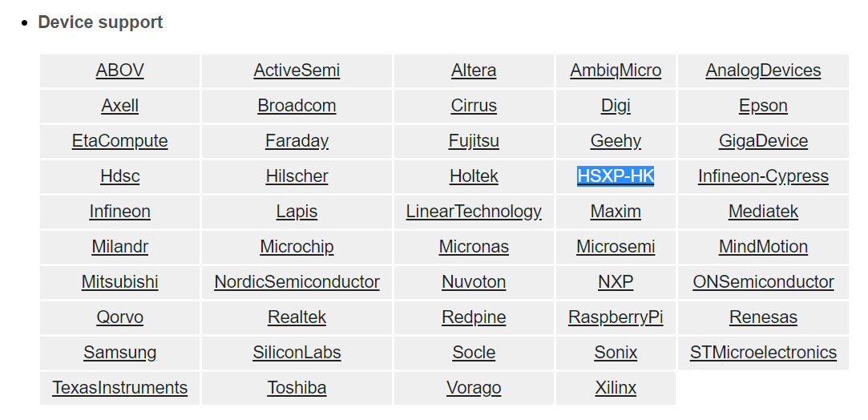The image size is (868, 420).
Task: Open the Infineon-Cypress link
Action: (763, 176)
